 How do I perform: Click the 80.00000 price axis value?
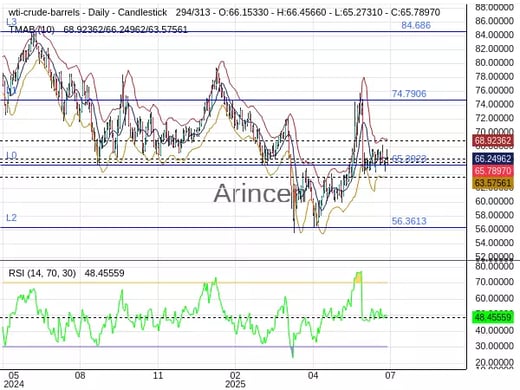pos(494,63)
